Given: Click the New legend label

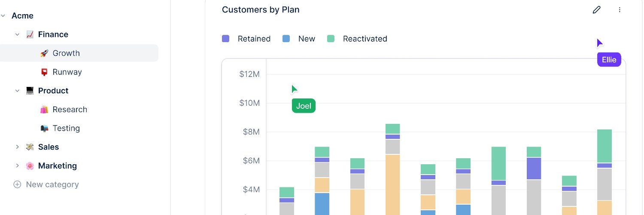Looking at the screenshot, I should coord(307,39).
